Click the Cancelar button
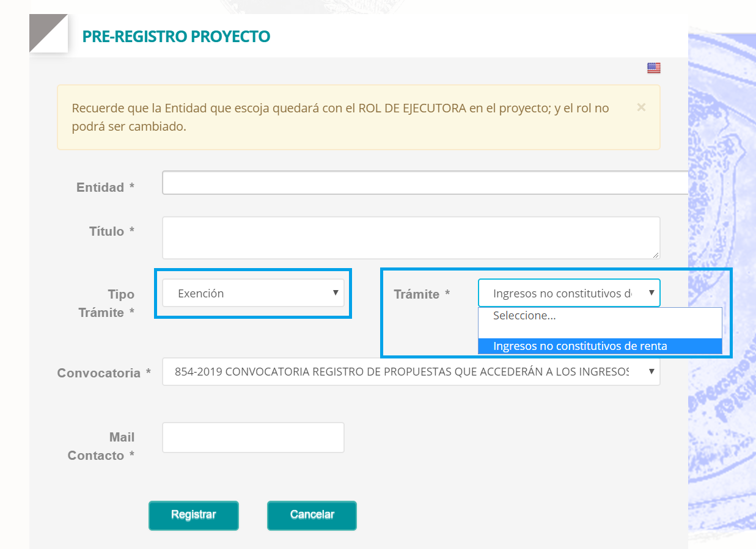 pos(312,515)
